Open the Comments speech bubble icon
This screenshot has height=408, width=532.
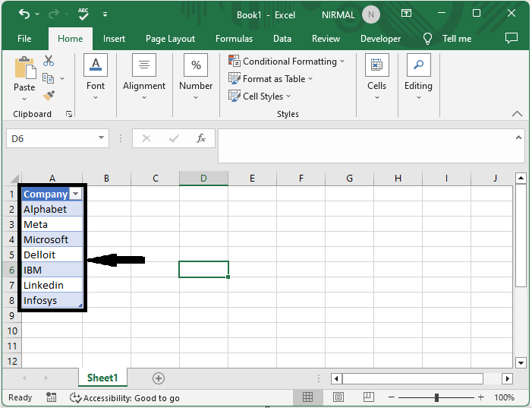(512, 38)
